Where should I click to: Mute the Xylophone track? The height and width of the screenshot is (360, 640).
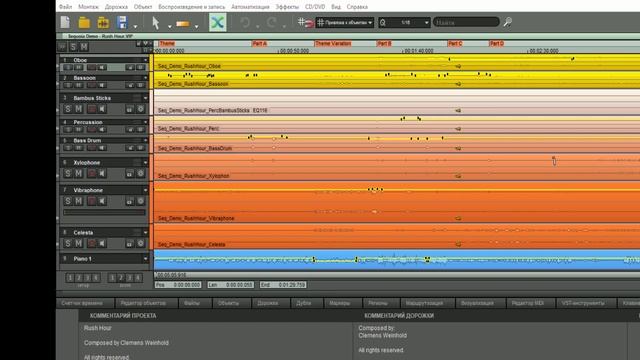pyautogui.click(x=79, y=173)
